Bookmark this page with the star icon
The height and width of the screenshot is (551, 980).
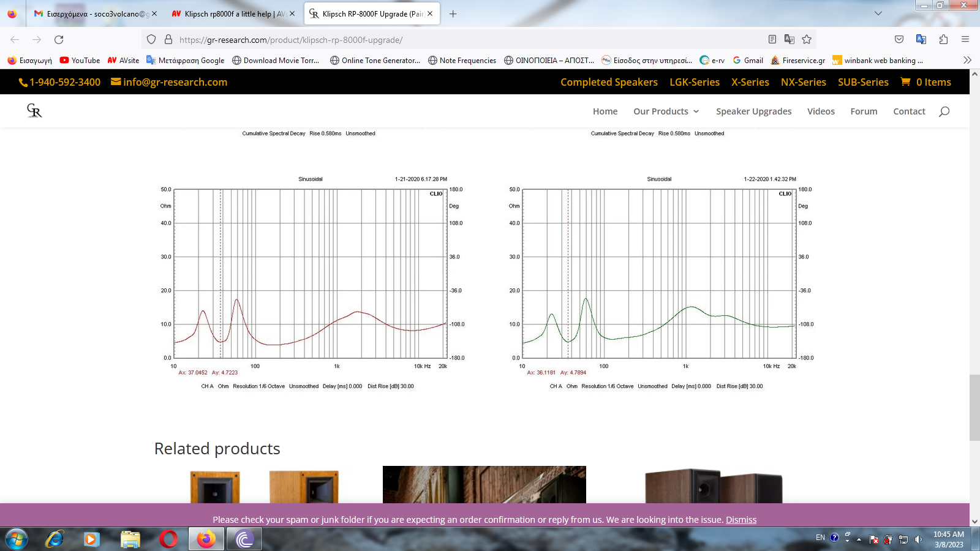807,40
